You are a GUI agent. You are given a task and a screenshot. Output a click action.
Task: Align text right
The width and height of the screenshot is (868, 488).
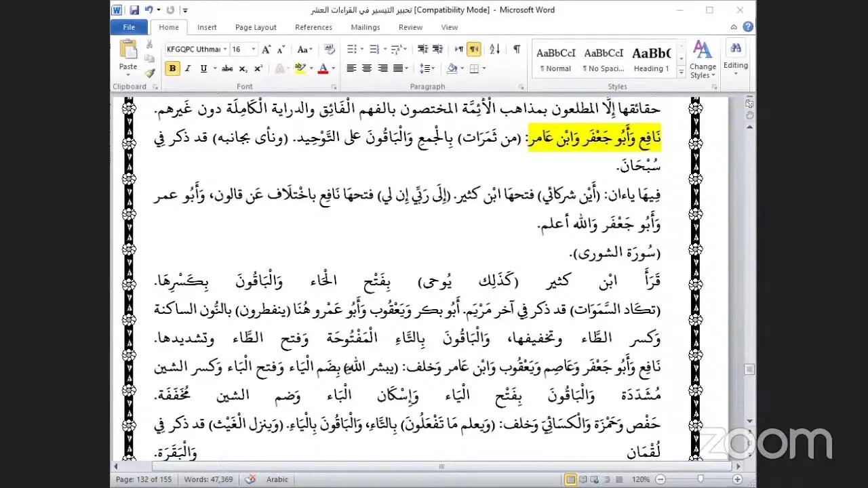[x=382, y=68]
